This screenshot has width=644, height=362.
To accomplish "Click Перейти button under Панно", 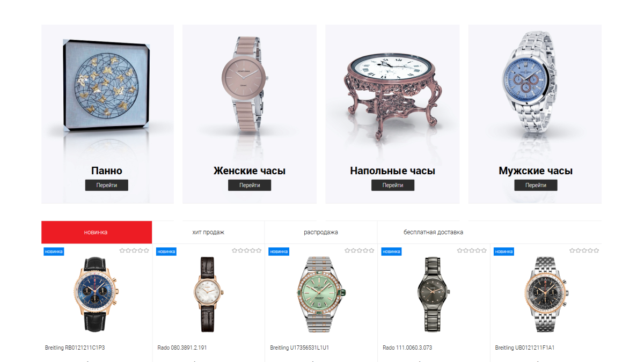I will point(106,185).
